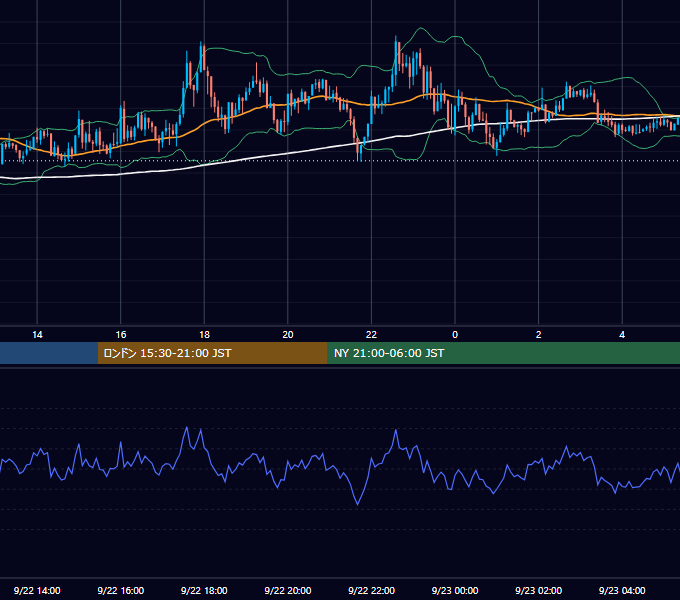Image resolution: width=680 pixels, height=600 pixels.
Task: Click the 22 hour axis label
Action: tap(371, 335)
